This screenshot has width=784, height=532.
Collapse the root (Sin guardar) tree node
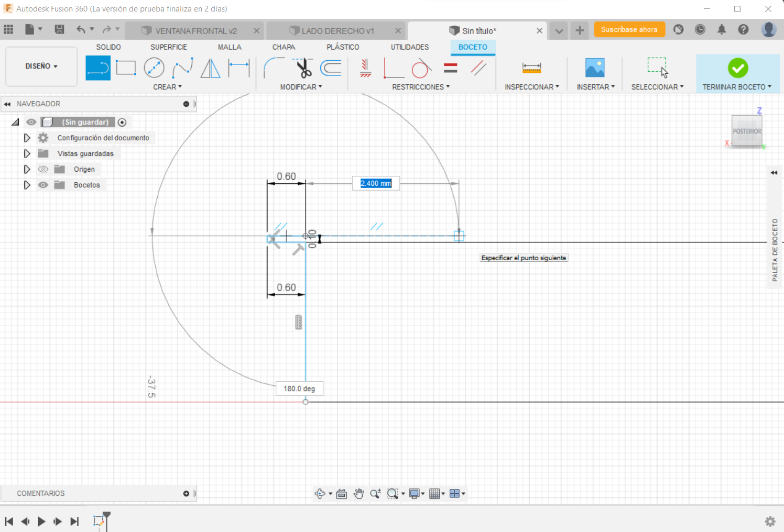[x=15, y=122]
